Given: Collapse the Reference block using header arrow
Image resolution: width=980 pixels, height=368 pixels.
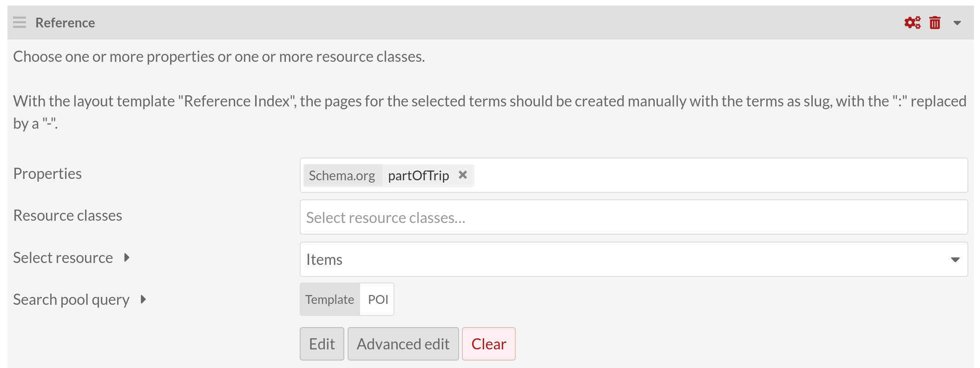Looking at the screenshot, I should pyautogui.click(x=957, y=23).
